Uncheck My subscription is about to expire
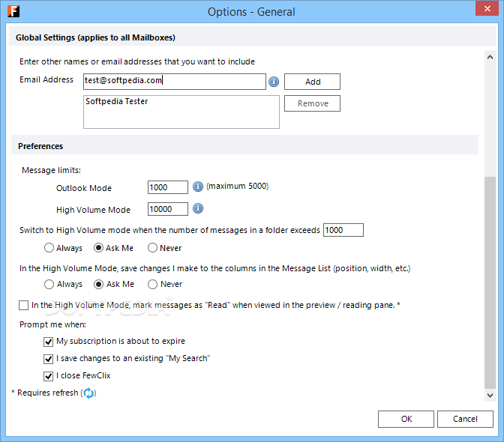Image resolution: width=504 pixels, height=442 pixels. (x=48, y=342)
